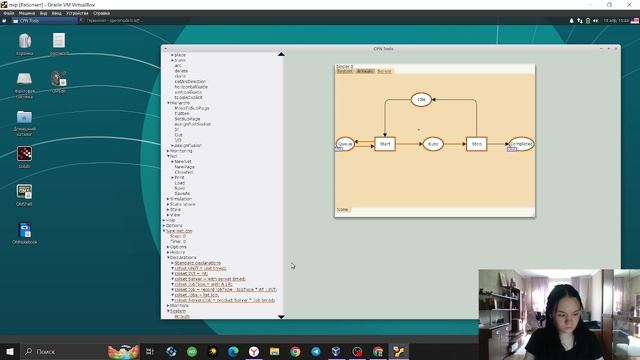Viewport: 640px width, 360px height.
Task: Open the trash bin desktop icon
Action: tap(24, 41)
